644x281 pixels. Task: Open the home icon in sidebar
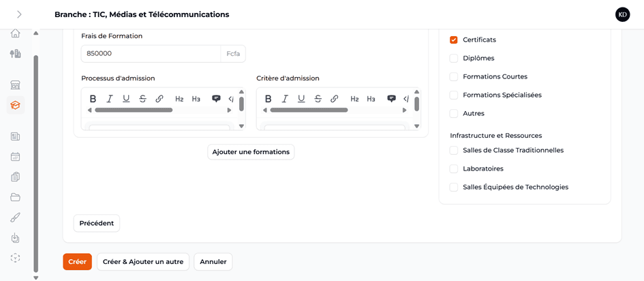click(x=15, y=33)
